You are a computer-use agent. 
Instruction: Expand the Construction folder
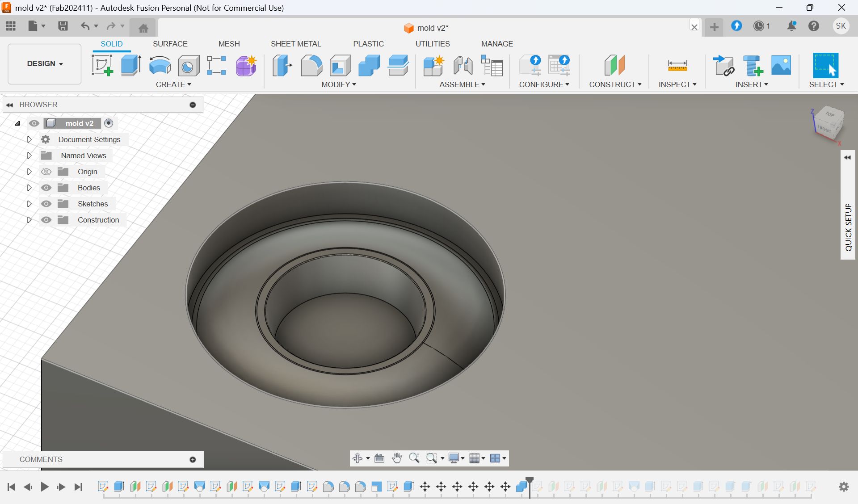point(29,220)
